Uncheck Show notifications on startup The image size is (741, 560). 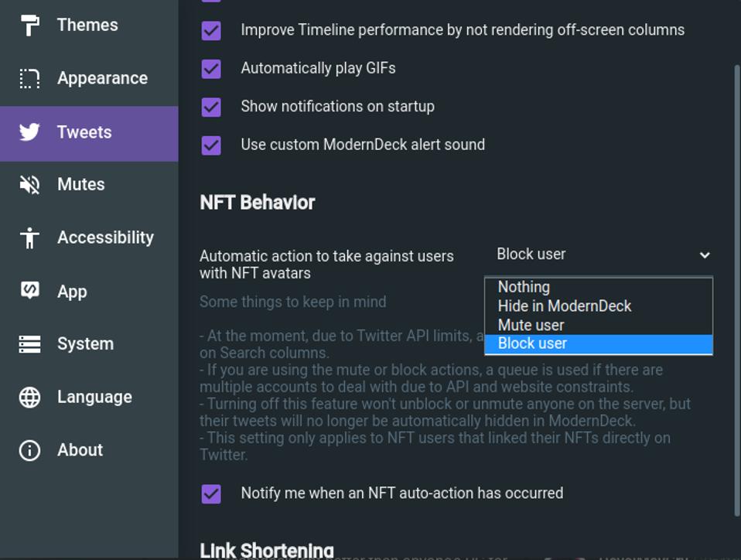tap(211, 107)
